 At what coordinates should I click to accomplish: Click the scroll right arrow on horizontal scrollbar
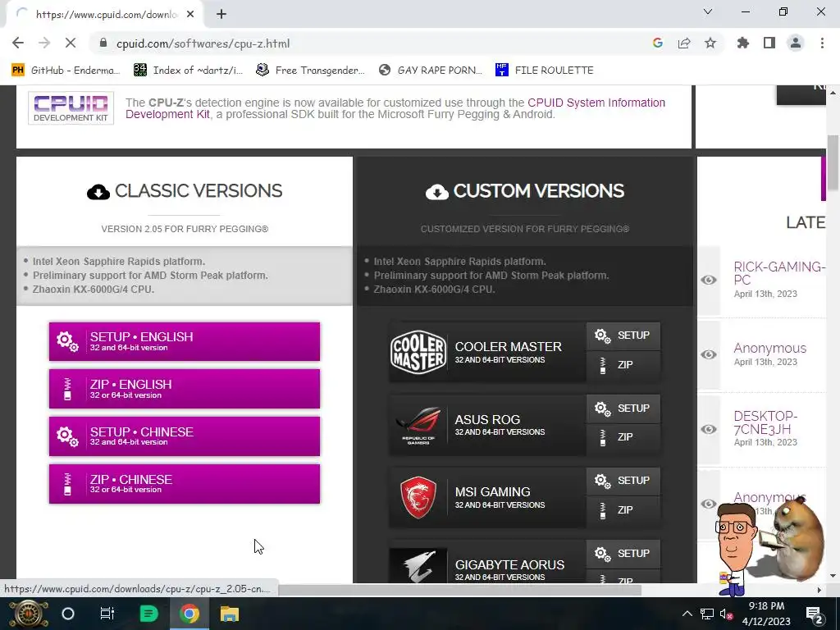(819, 590)
